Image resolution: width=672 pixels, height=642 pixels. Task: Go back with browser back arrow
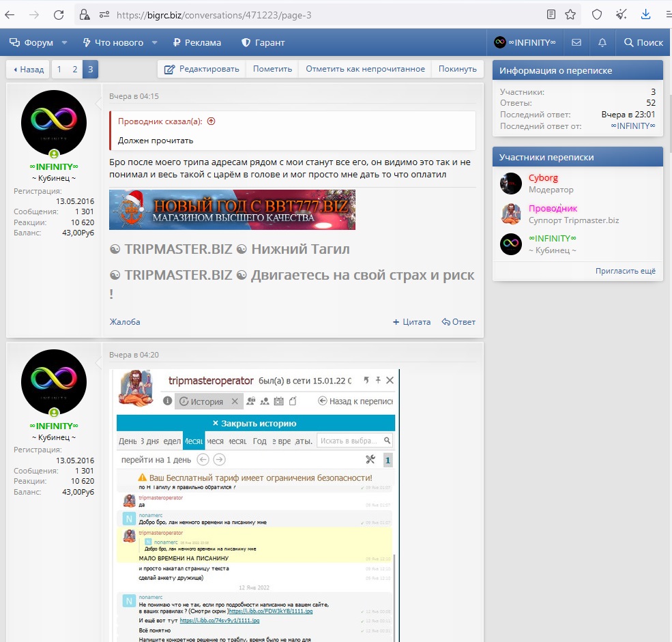[10, 15]
